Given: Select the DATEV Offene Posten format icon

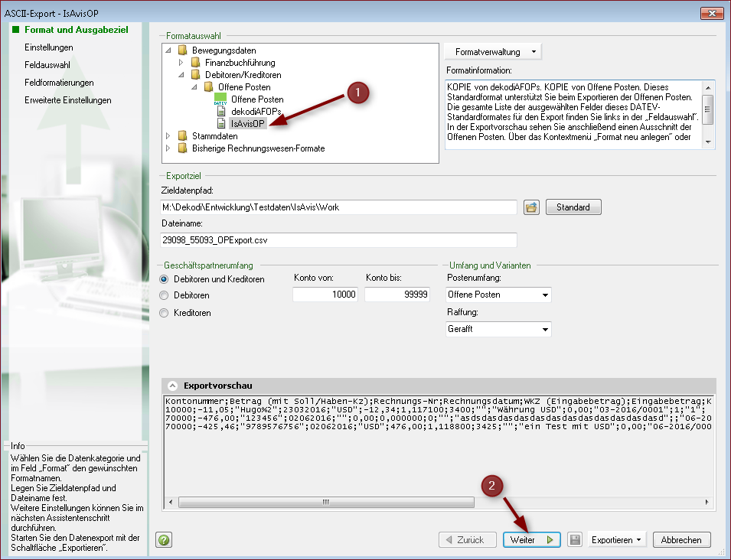Looking at the screenshot, I should (220, 99).
